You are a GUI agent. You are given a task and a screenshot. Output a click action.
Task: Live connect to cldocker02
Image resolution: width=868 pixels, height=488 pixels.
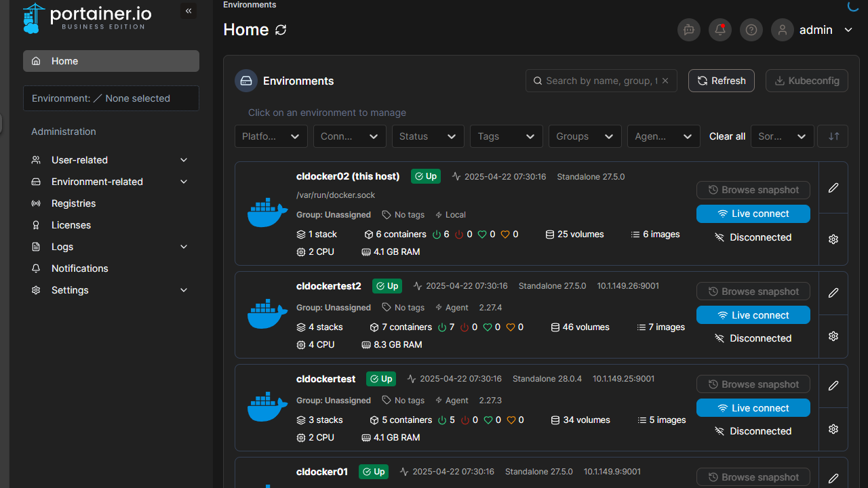pos(753,213)
